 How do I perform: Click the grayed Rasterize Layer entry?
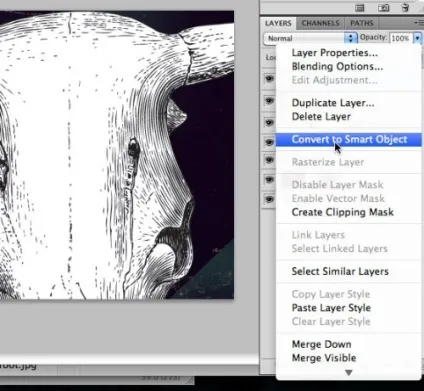[x=328, y=162]
